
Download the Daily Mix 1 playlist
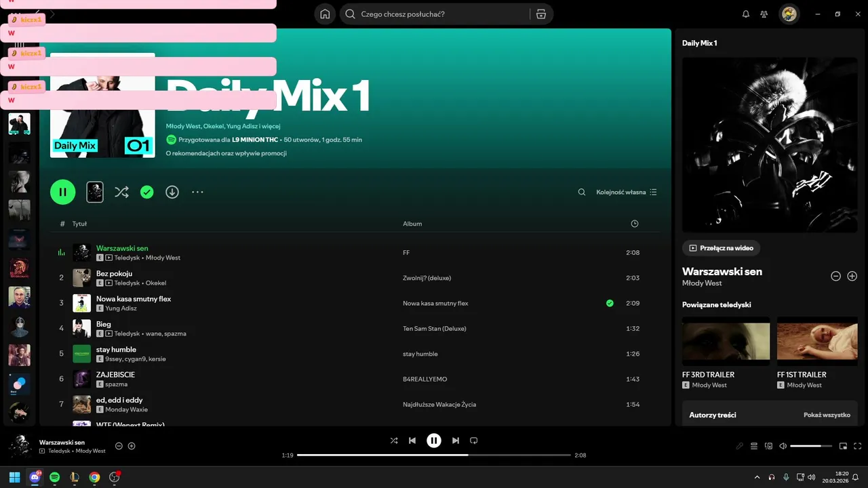click(172, 192)
